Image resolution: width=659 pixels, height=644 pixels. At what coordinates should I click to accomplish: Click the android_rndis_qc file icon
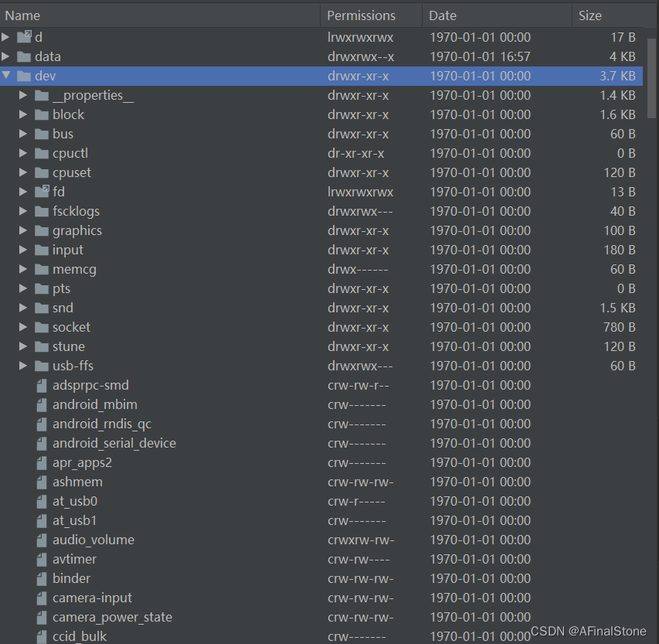pos(42,424)
